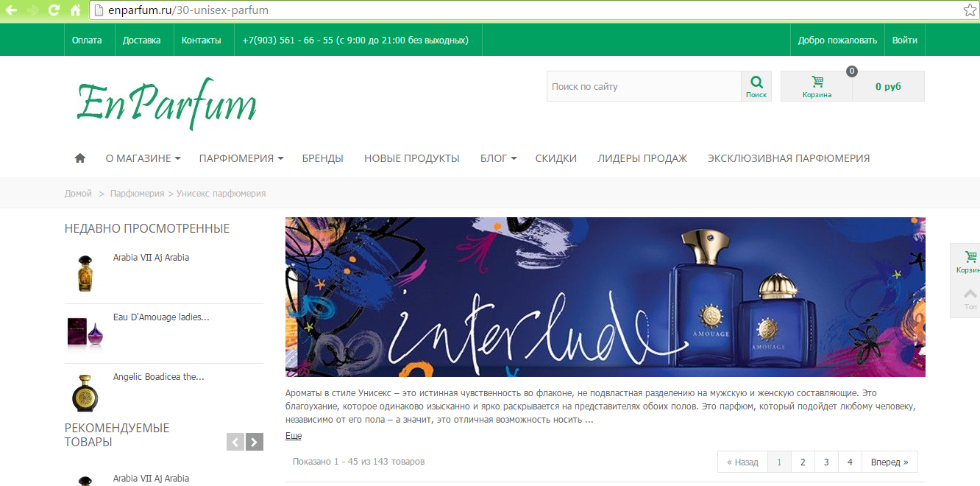Open the Корзина cart in the header

tap(817, 86)
